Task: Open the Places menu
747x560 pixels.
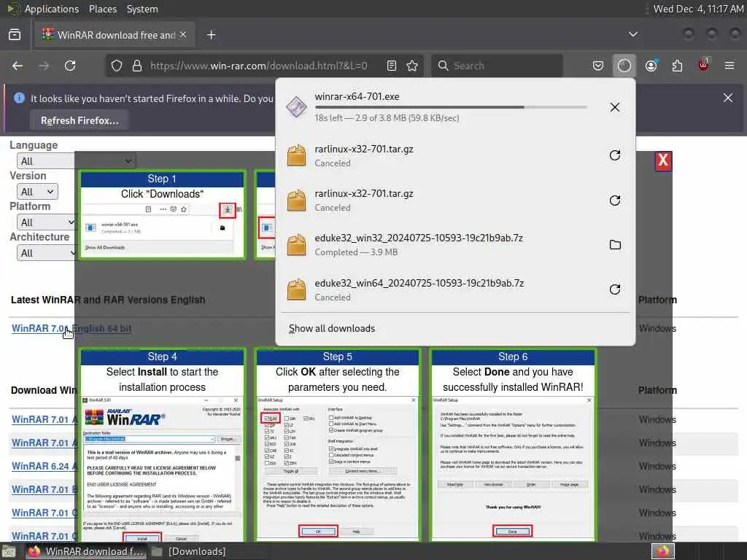Action: pos(102,9)
